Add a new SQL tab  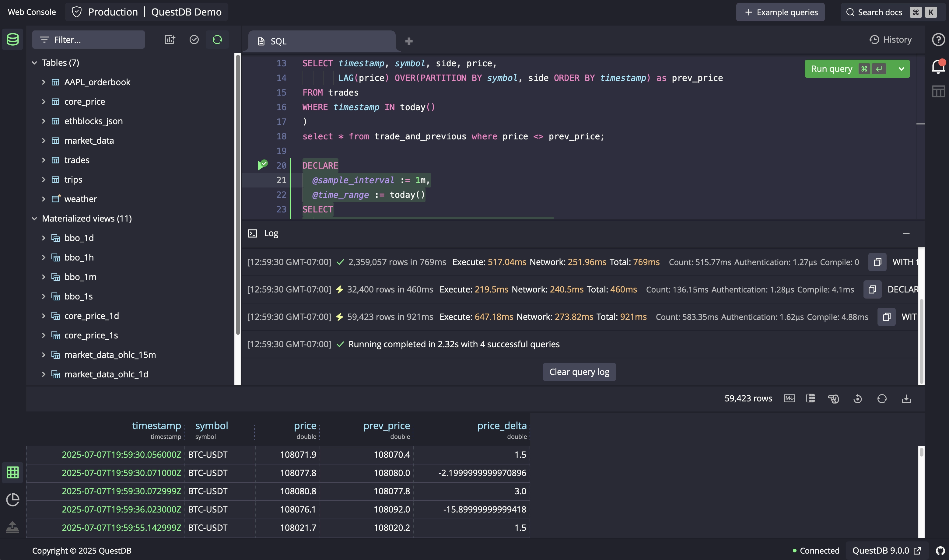409,41
